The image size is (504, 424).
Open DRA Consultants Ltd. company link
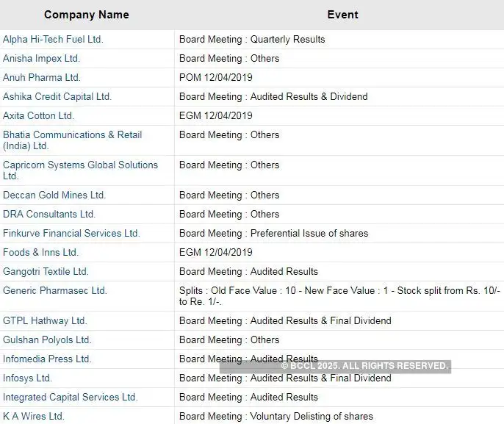49,214
